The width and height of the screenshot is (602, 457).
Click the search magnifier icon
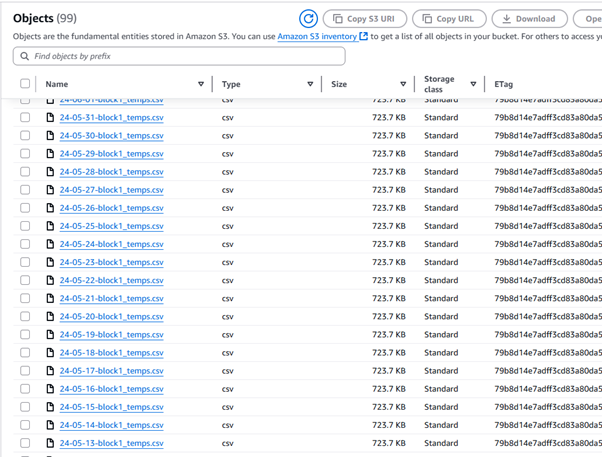tap(25, 56)
